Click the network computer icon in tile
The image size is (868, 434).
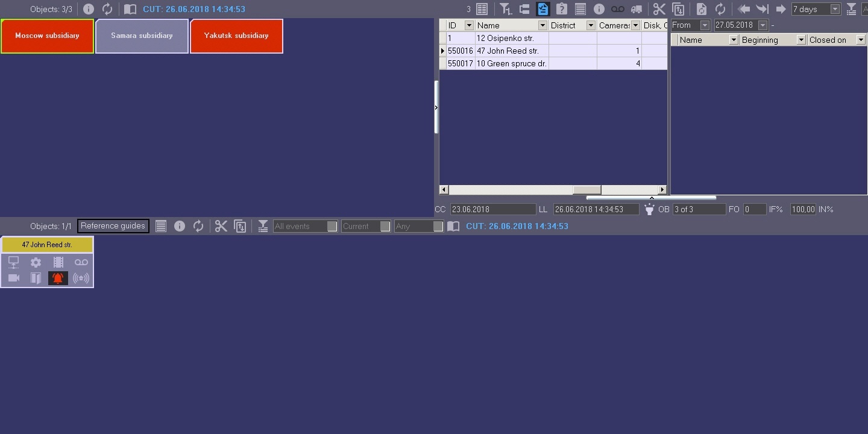(x=14, y=262)
